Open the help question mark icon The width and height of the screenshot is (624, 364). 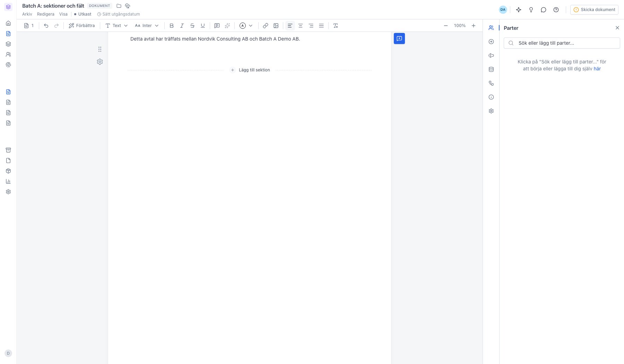(556, 10)
